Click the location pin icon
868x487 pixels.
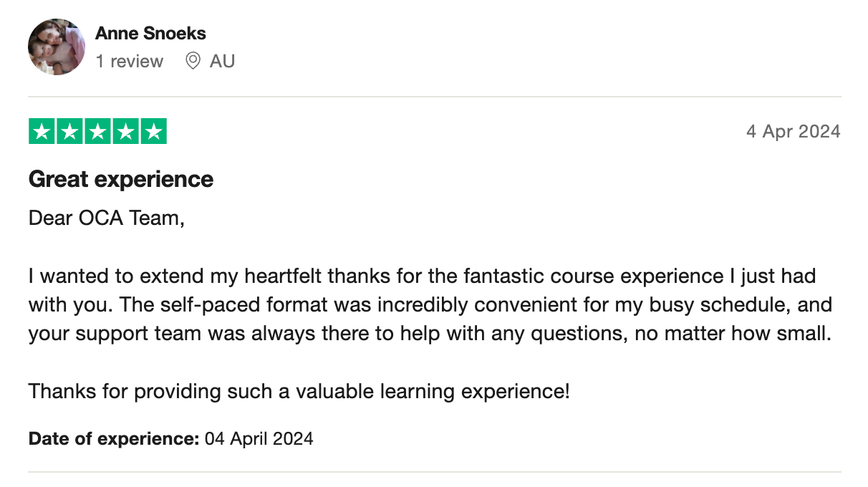(x=193, y=62)
